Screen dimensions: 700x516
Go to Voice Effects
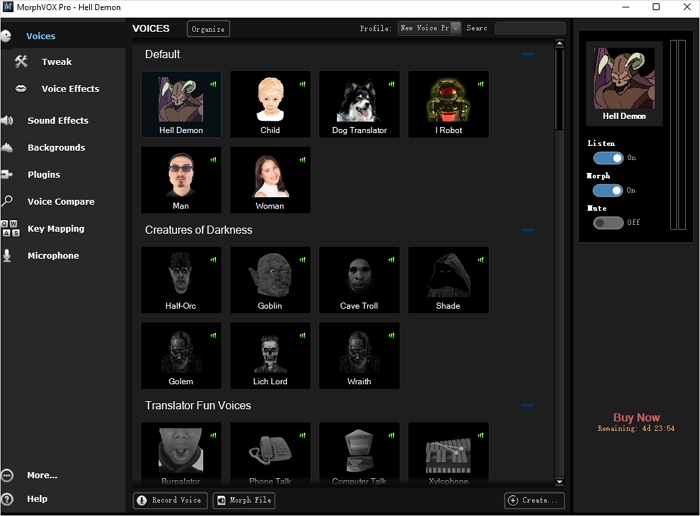[x=71, y=88]
